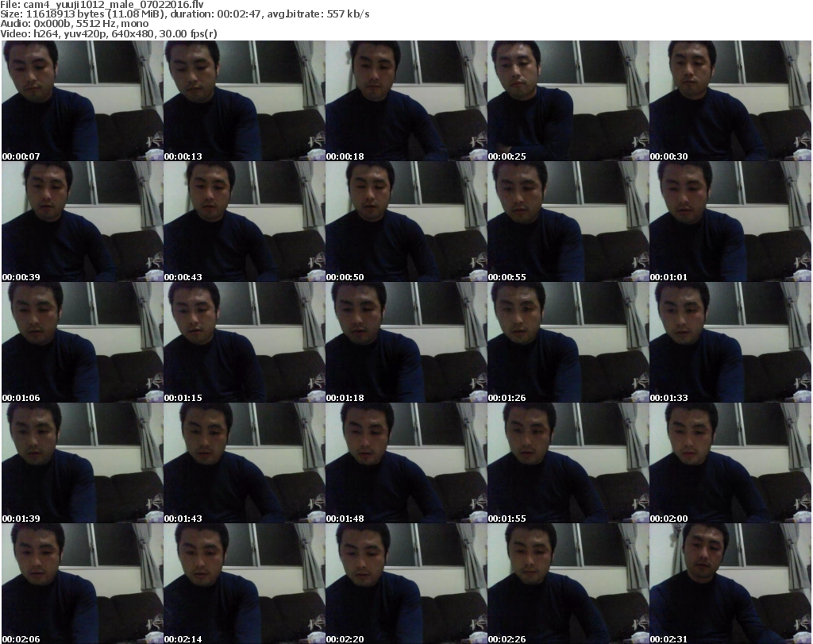
Task: Click the file size text 11618913 bytes
Action: (64, 14)
